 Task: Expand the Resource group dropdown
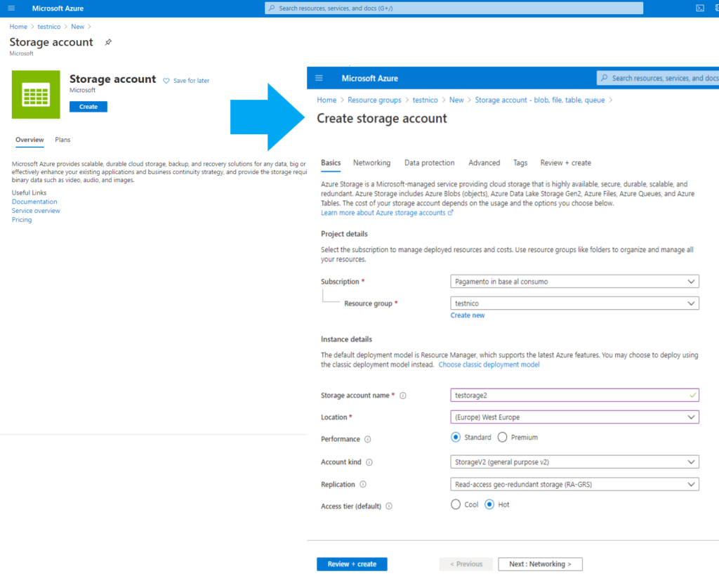(574, 303)
